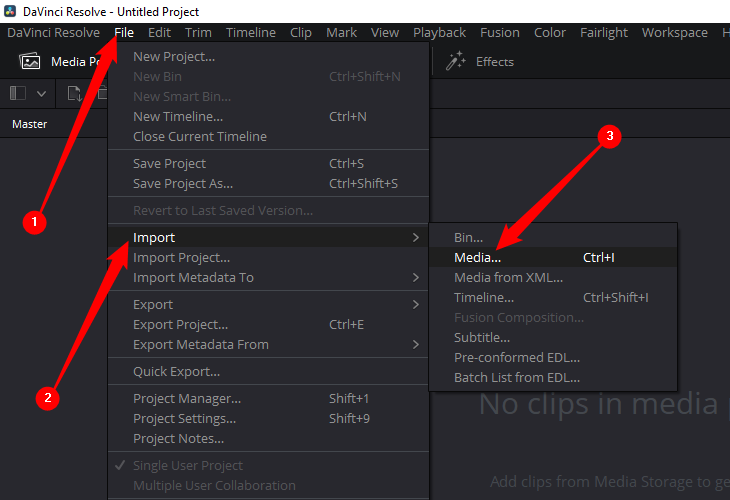Open Project Notes entry
Image resolution: width=730 pixels, height=500 pixels.
pyautogui.click(x=268, y=439)
